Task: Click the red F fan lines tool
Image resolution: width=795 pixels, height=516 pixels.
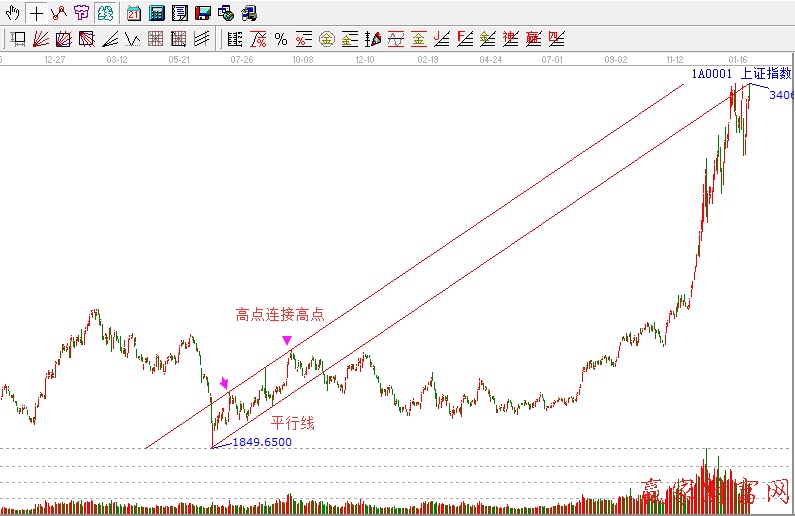Action: pyautogui.click(x=464, y=39)
